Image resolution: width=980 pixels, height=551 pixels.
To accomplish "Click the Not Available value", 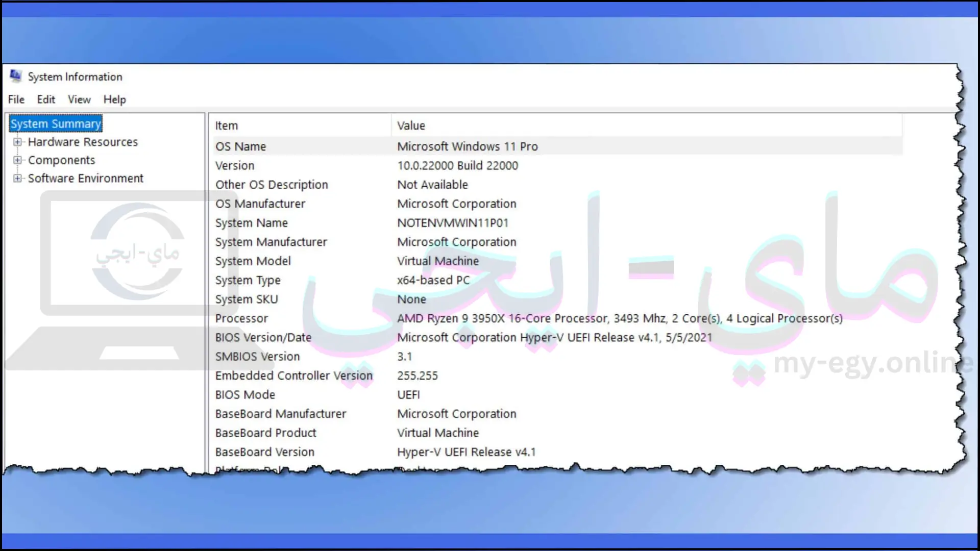I will pos(432,185).
